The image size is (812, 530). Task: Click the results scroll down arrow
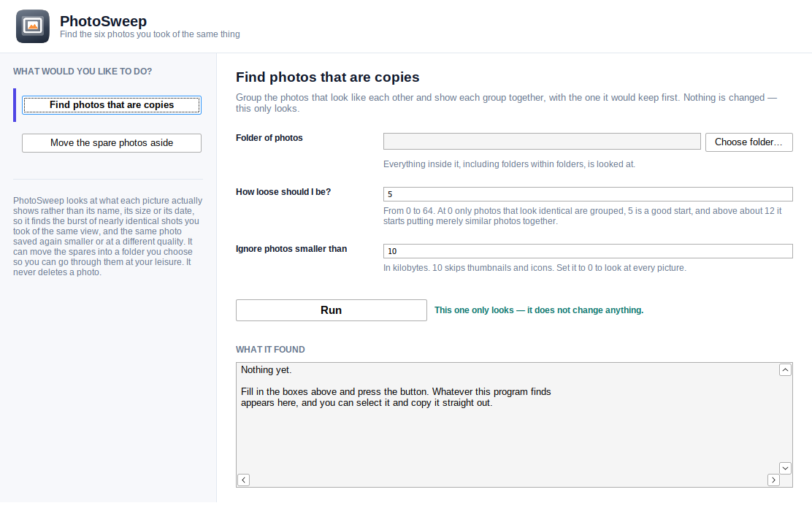pyautogui.click(x=785, y=468)
